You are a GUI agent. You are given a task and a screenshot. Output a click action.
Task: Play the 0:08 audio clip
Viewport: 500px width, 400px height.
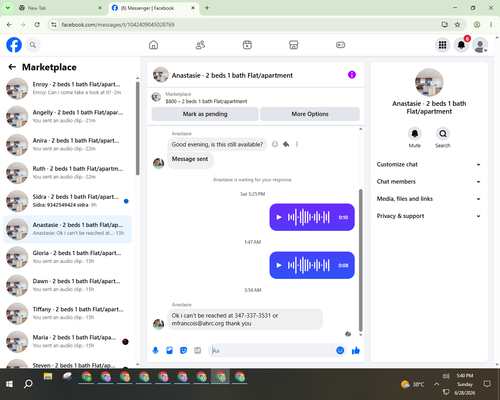(x=279, y=265)
